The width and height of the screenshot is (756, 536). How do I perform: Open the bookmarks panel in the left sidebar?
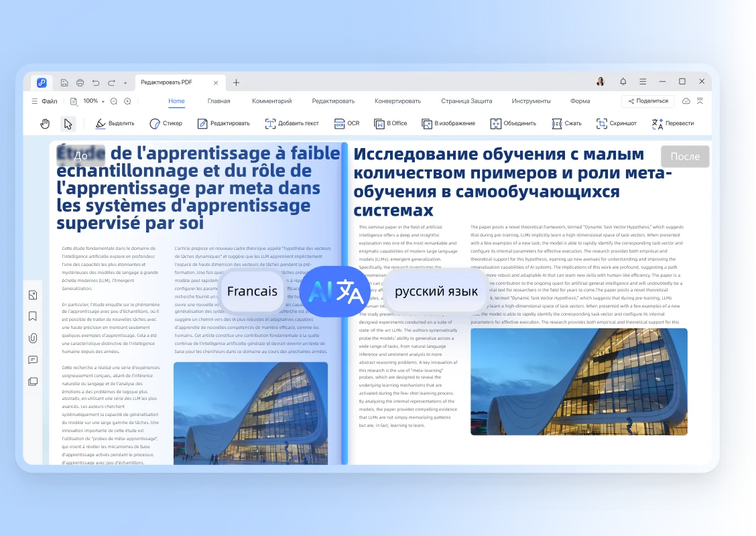(32, 316)
